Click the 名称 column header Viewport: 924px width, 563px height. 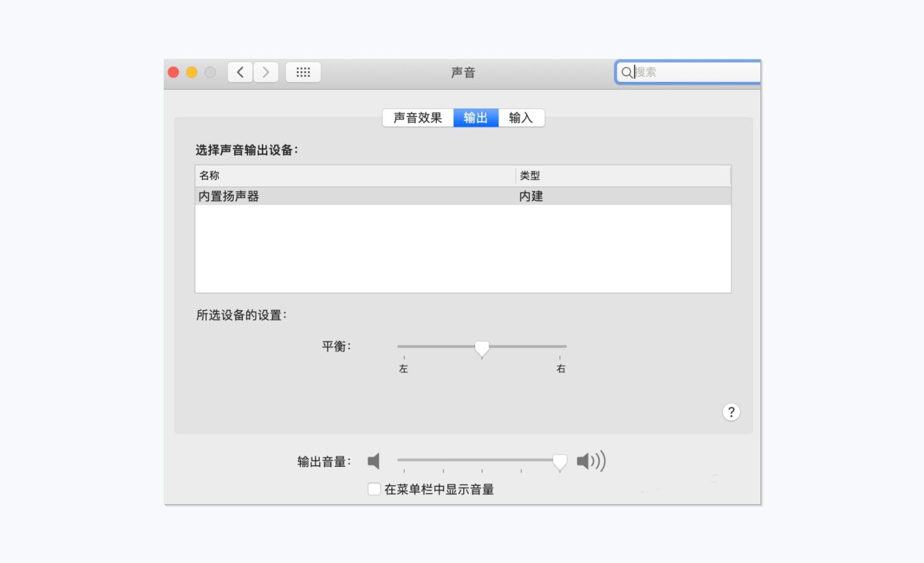coord(355,176)
